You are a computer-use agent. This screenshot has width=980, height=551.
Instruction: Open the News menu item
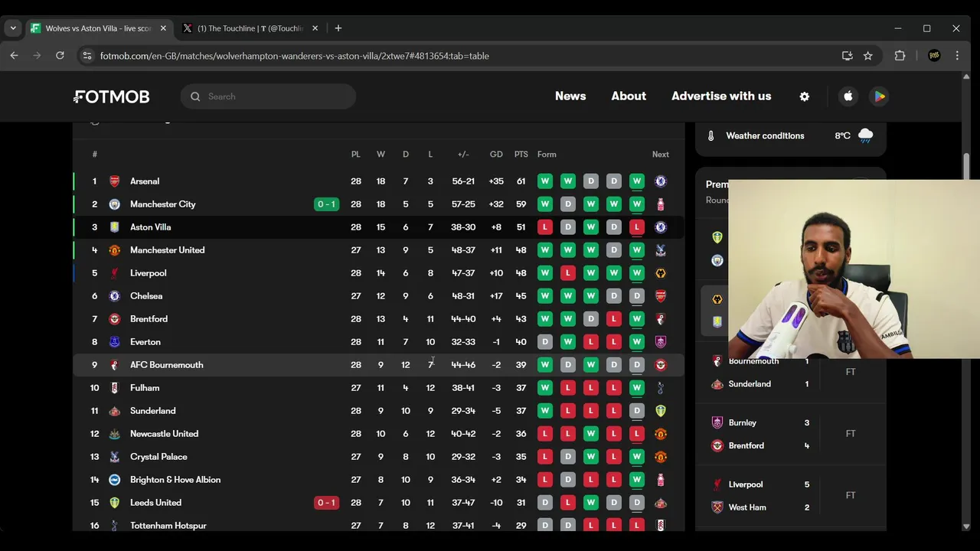pos(570,96)
